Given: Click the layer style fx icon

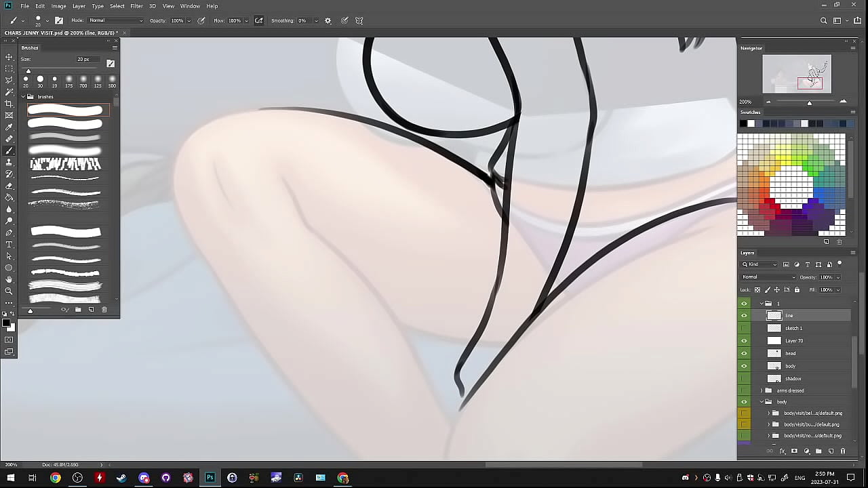Looking at the screenshot, I should 782,451.
